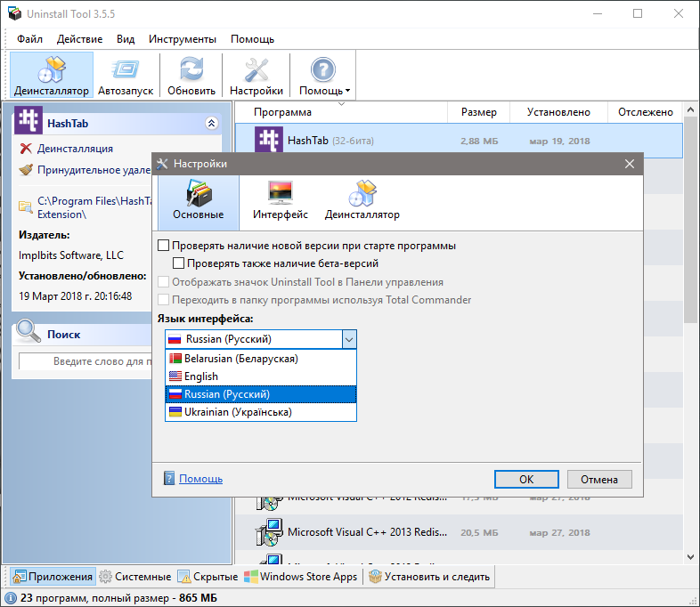Screen dimensions: 700x607
Task: Choose English language option
Action: coord(261,376)
